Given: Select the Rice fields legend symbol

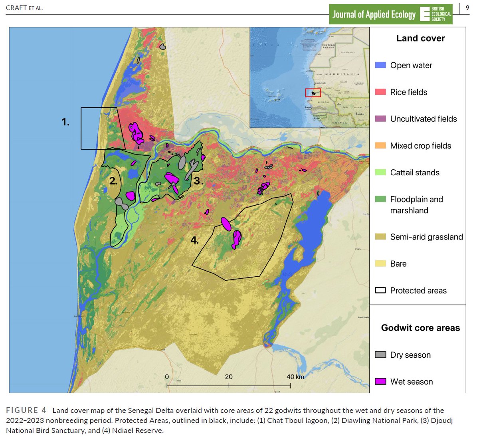Looking at the screenshot, I should pyautogui.click(x=380, y=92).
